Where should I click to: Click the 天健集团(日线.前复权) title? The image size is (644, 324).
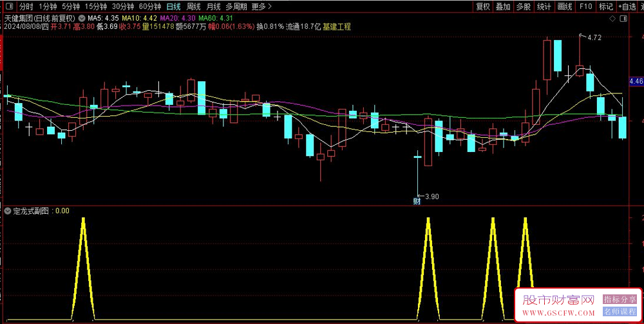click(x=40, y=18)
